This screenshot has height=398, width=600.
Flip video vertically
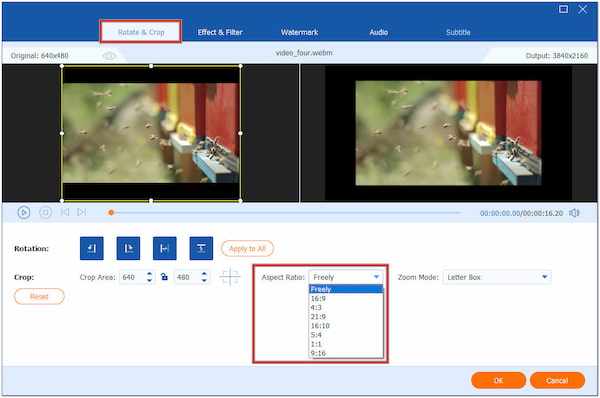coord(201,248)
